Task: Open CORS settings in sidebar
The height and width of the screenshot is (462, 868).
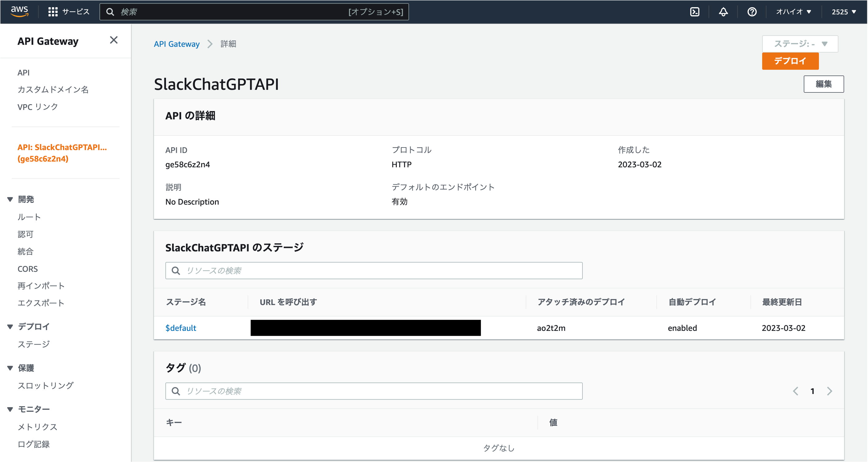Action: click(x=28, y=269)
